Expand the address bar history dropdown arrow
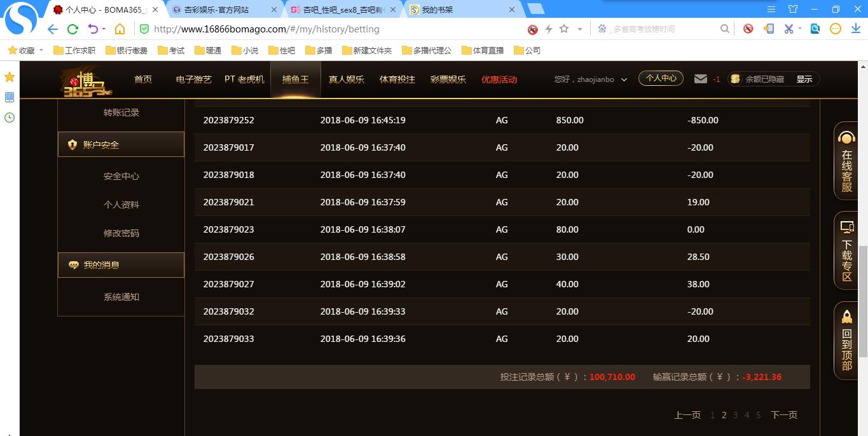868x436 pixels. tap(579, 29)
